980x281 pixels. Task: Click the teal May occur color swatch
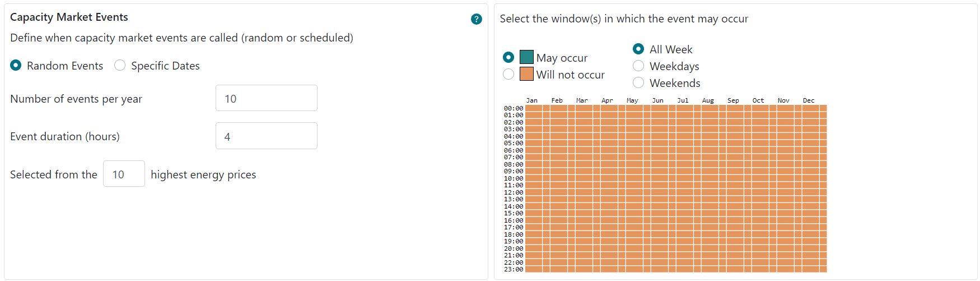click(526, 57)
